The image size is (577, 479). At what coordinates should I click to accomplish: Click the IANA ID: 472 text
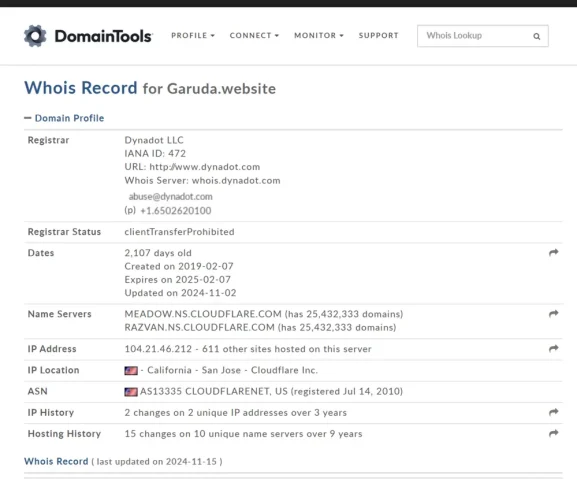pyautogui.click(x=155, y=153)
